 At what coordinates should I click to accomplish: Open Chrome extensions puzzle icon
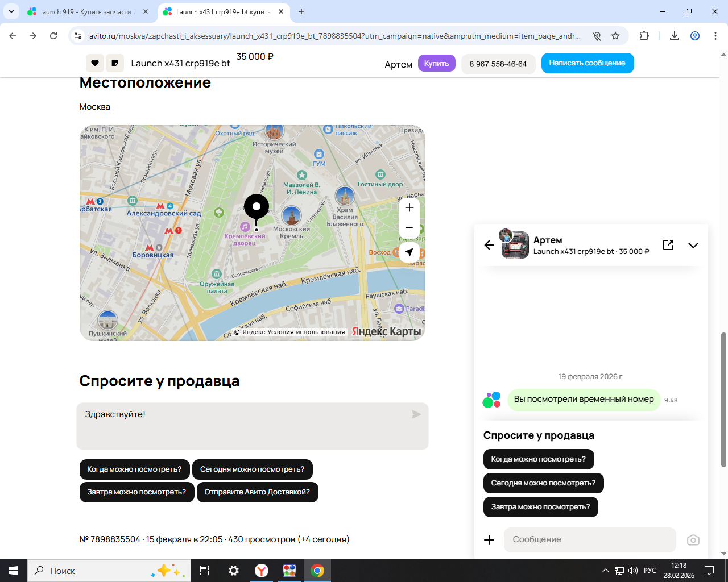click(644, 36)
